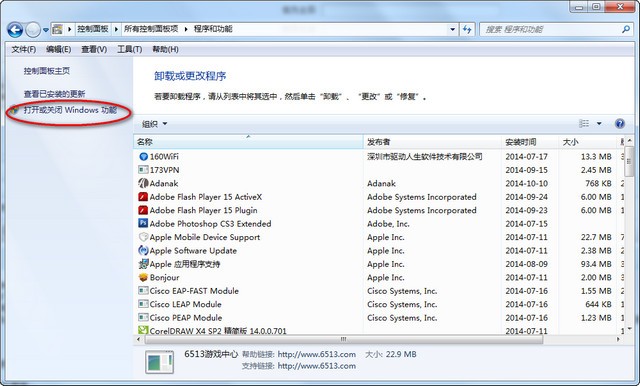Click Cisco LEAP Module program name

[185, 304]
